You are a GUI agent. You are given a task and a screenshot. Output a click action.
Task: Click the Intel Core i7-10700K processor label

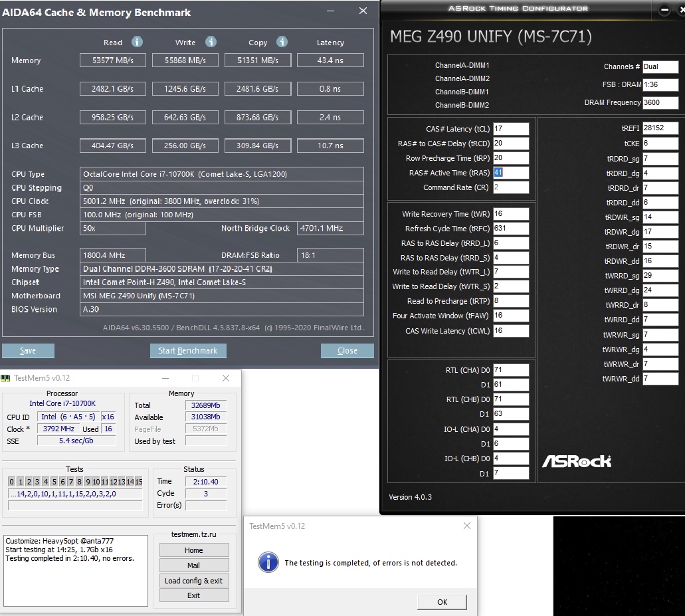(x=62, y=403)
